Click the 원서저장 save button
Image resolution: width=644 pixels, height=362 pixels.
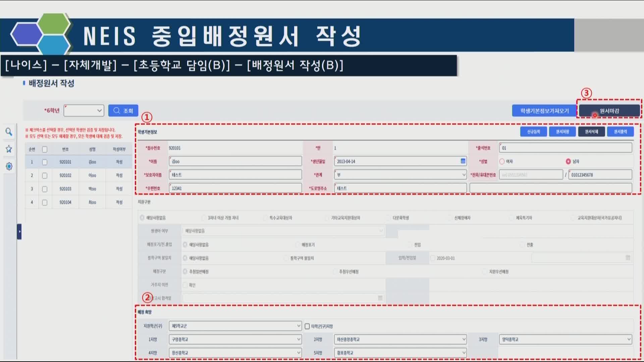pos(562,132)
